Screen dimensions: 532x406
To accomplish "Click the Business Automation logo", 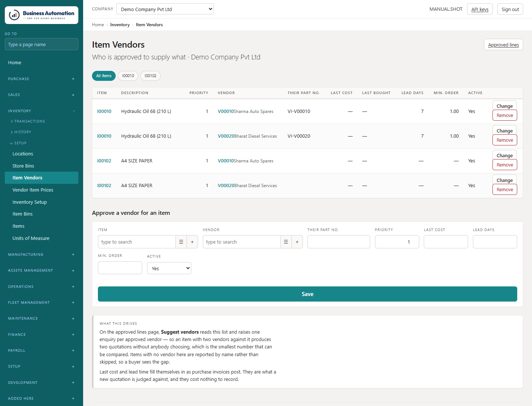I will [41, 15].
